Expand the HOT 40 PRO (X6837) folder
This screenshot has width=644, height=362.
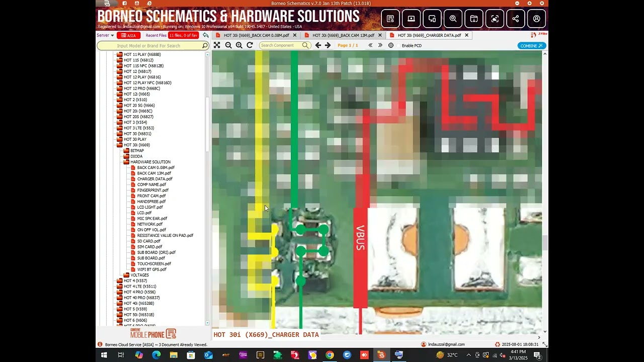120,298
